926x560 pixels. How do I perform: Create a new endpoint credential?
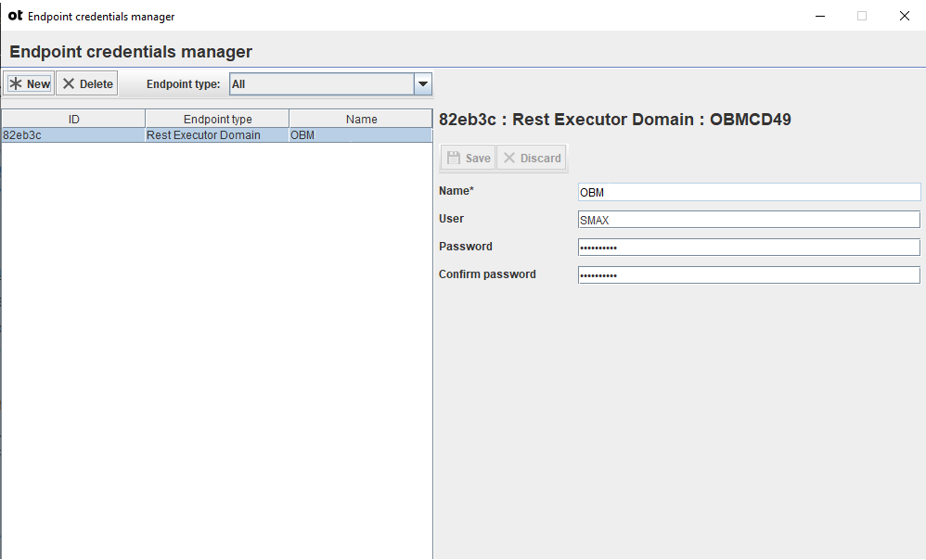[x=29, y=83]
